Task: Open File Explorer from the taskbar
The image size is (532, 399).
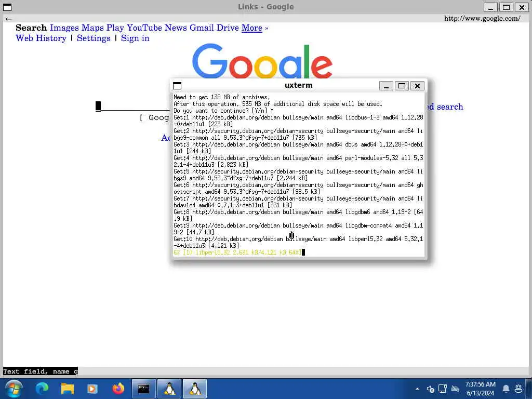Action: tap(67, 389)
